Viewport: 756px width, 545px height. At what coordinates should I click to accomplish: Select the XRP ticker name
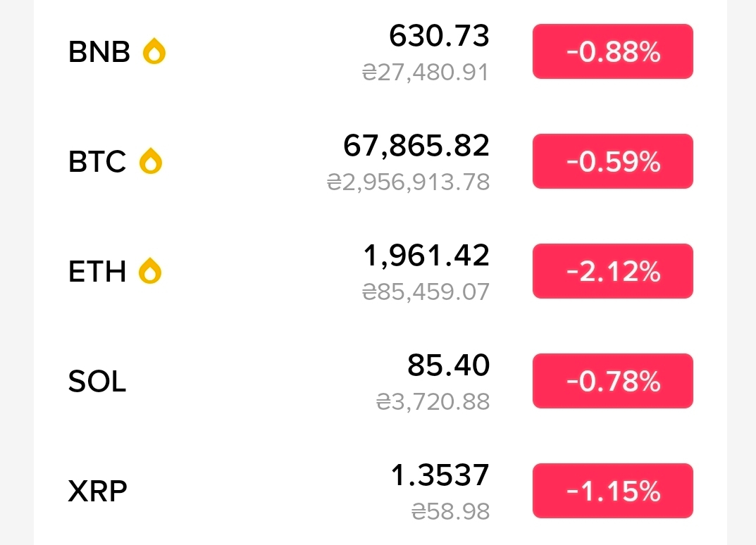pos(98,491)
